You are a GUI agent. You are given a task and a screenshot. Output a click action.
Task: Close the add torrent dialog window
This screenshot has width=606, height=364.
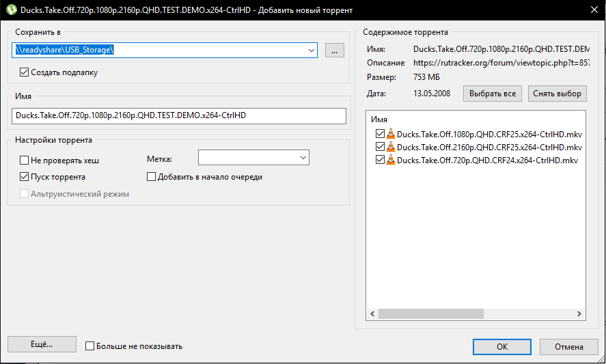pyautogui.click(x=592, y=10)
